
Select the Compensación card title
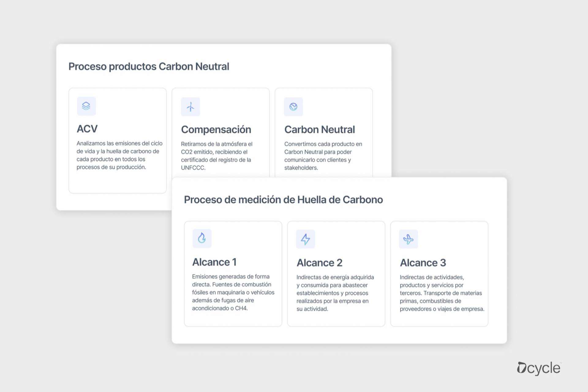(x=216, y=130)
